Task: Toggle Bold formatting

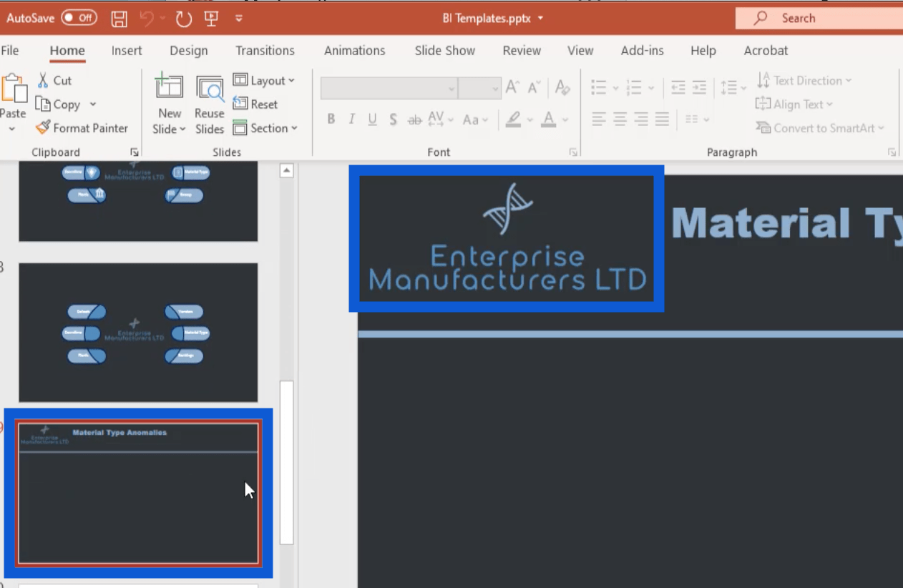Action: click(331, 119)
